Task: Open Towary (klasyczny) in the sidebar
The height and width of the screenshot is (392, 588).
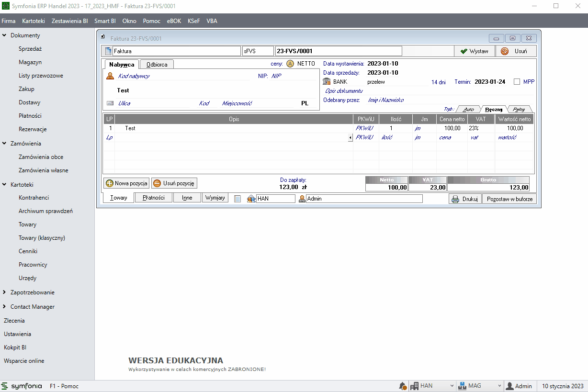Action: click(x=42, y=238)
